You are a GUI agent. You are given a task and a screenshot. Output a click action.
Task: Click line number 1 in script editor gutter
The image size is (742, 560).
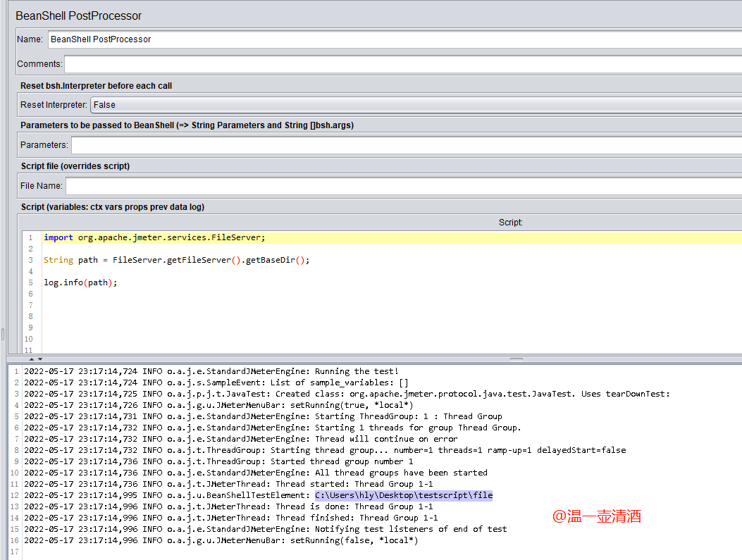pos(30,237)
